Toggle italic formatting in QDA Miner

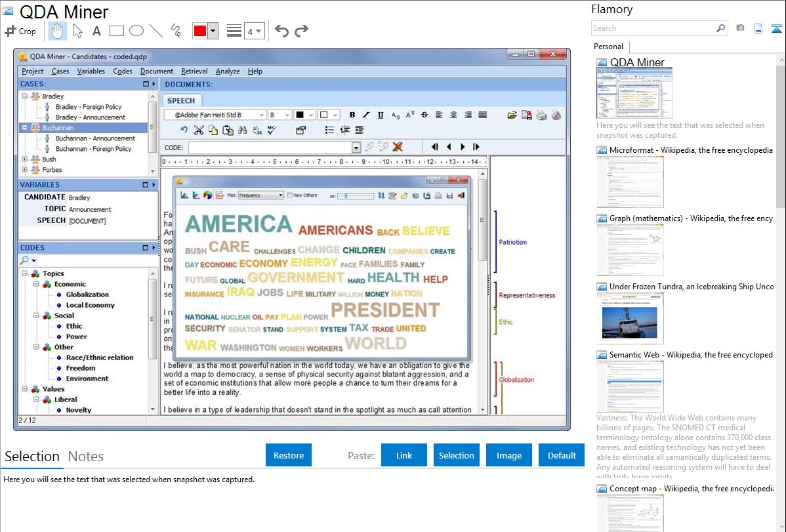(x=367, y=115)
